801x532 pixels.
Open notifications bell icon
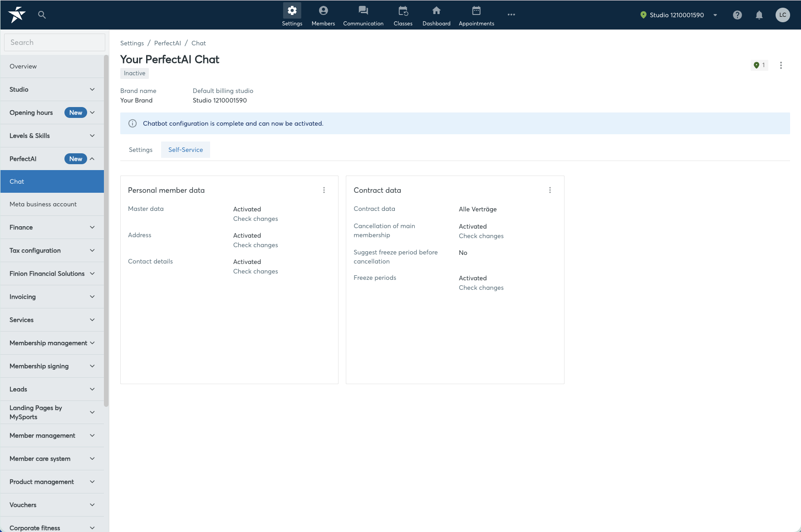pos(759,15)
